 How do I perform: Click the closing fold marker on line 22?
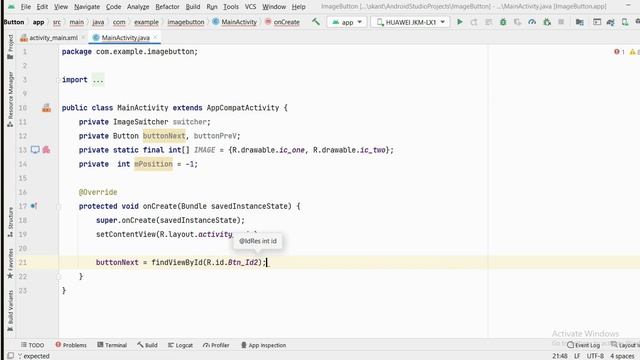tap(58, 276)
